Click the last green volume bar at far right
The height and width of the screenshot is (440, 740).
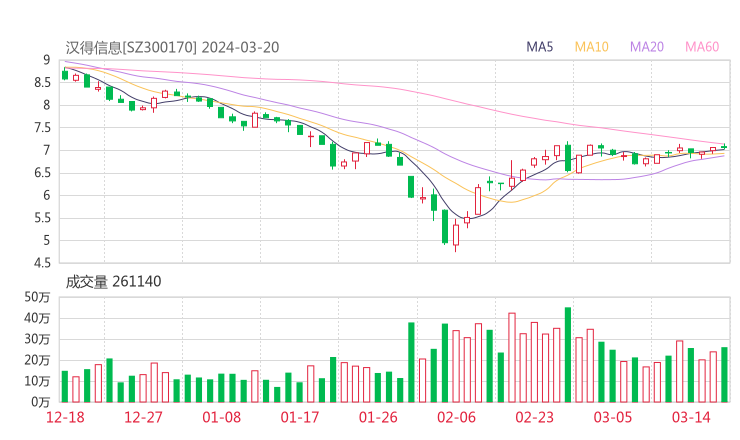click(724, 375)
